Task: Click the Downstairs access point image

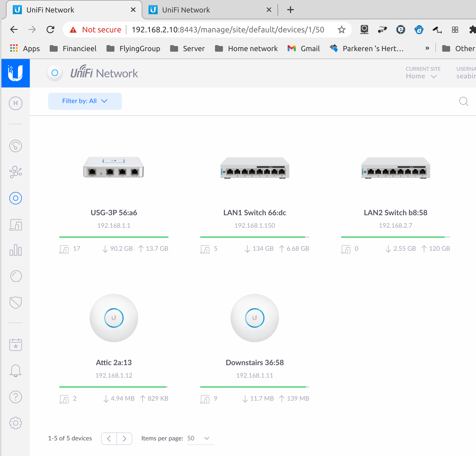Action: pos(255,318)
